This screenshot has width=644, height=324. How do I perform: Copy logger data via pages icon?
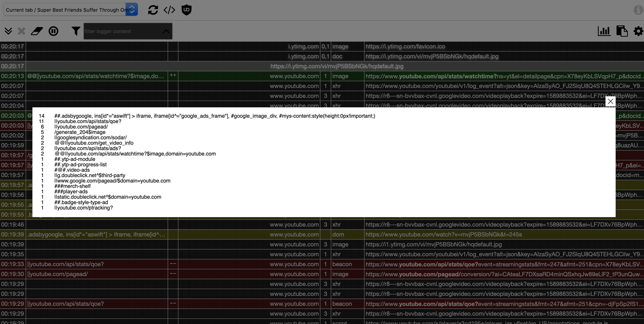[622, 31]
